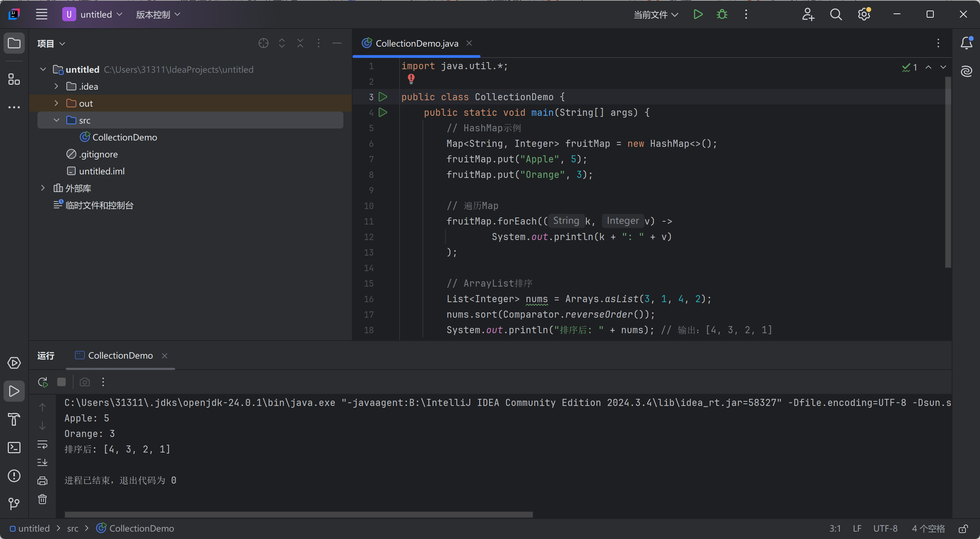Screen dimensions: 980x539
Task: Open the 当前文件 run configuration dropdown
Action: (x=655, y=15)
